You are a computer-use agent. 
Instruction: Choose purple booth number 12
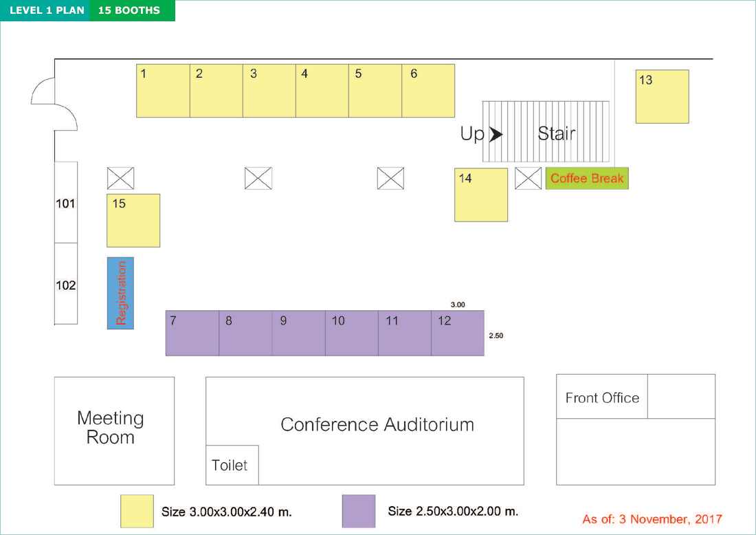(458, 334)
